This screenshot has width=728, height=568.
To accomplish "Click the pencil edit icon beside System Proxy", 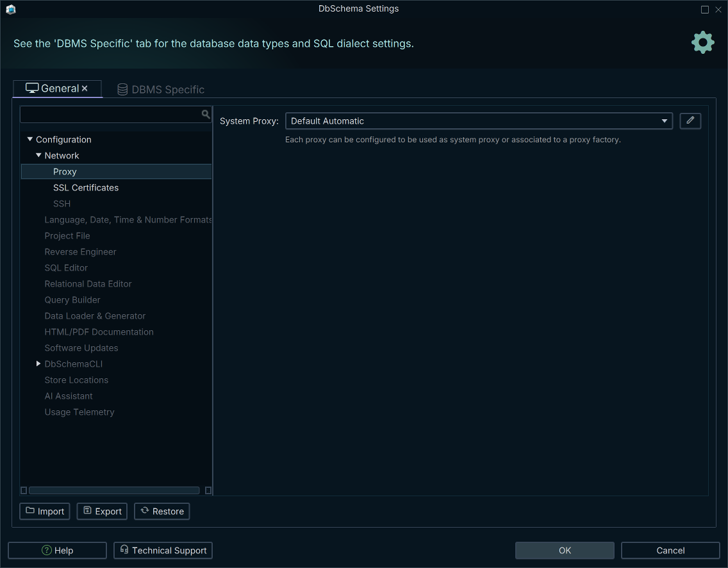I will pyautogui.click(x=690, y=121).
